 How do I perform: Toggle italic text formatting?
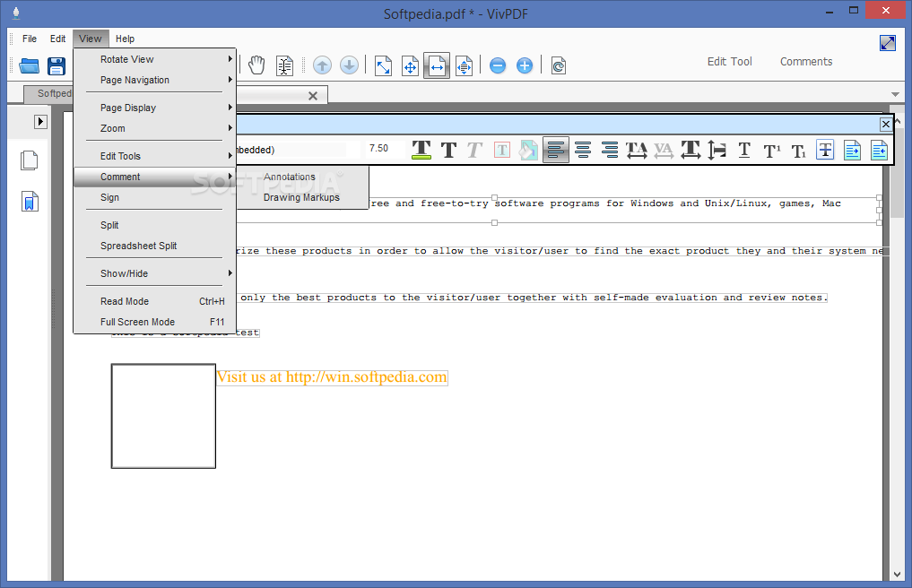pyautogui.click(x=474, y=150)
